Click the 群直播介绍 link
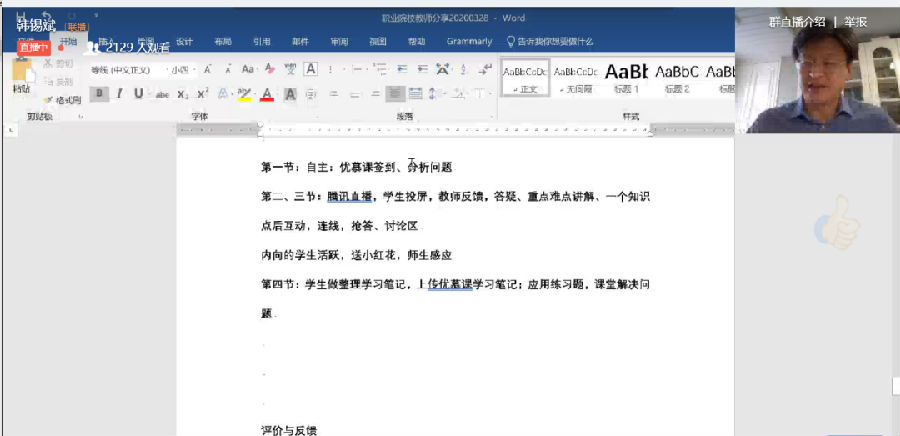Screen dimensions: 900x436 796,21
